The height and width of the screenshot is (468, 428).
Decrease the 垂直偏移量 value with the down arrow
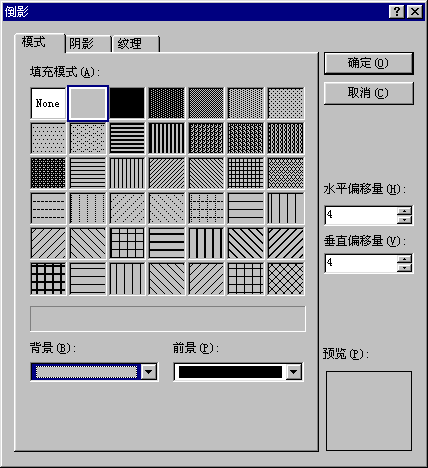pos(404,267)
